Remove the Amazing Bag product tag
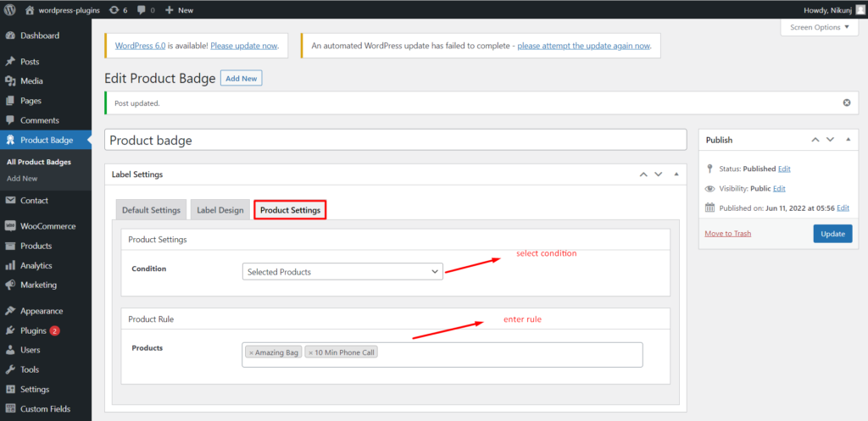 251,352
